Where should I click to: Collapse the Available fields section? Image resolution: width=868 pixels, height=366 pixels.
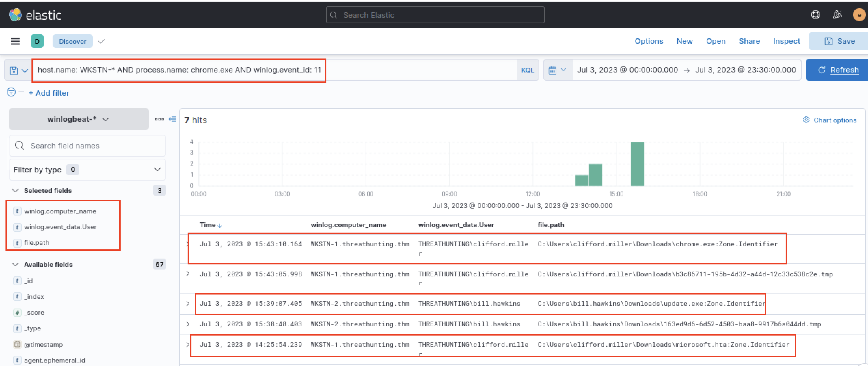coord(15,264)
